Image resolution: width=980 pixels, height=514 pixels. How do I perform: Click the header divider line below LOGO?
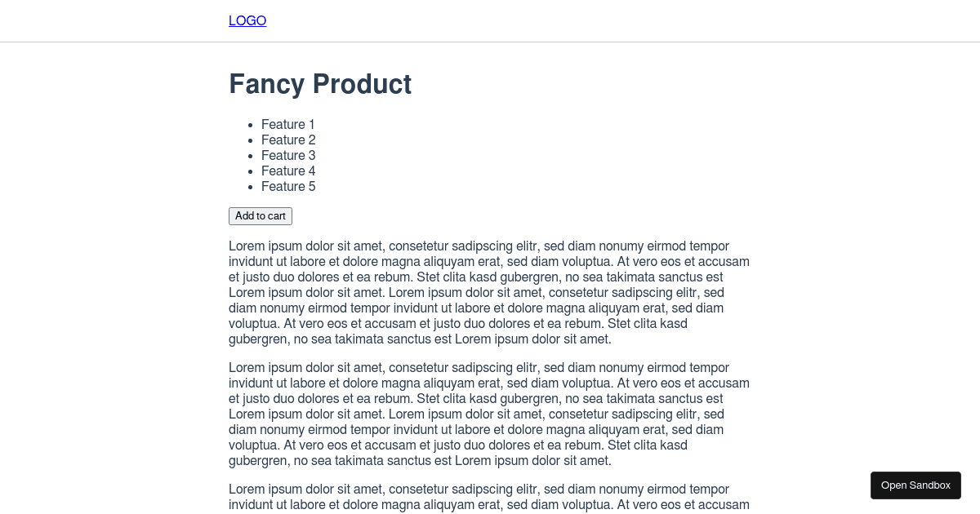click(x=490, y=42)
